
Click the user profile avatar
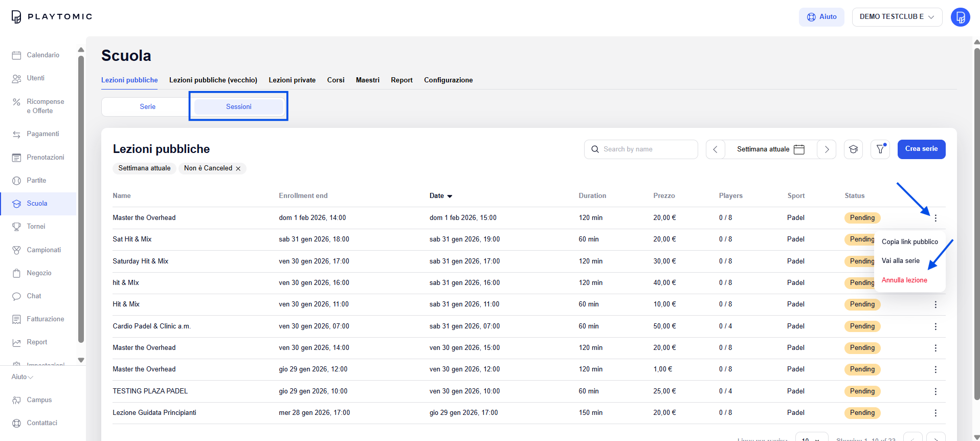(960, 17)
